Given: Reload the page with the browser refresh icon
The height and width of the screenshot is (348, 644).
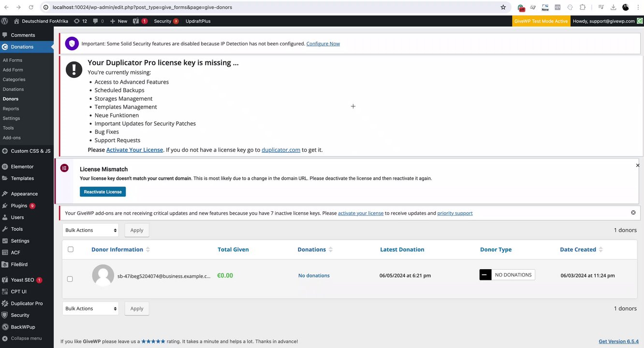Looking at the screenshot, I should coord(31,7).
